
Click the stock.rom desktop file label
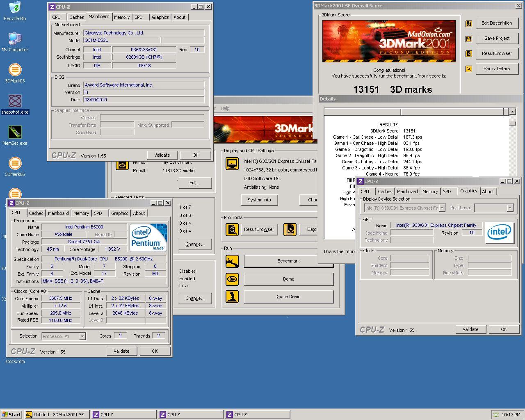(x=15, y=361)
